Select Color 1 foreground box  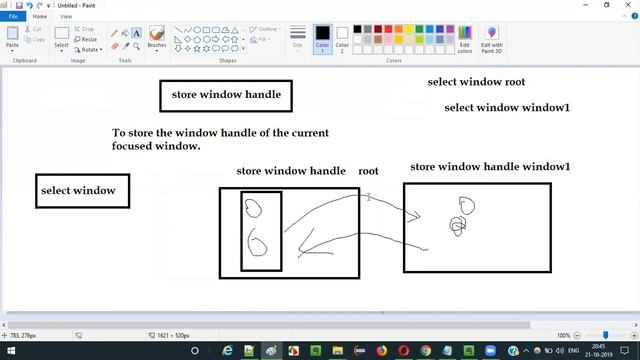(x=322, y=39)
